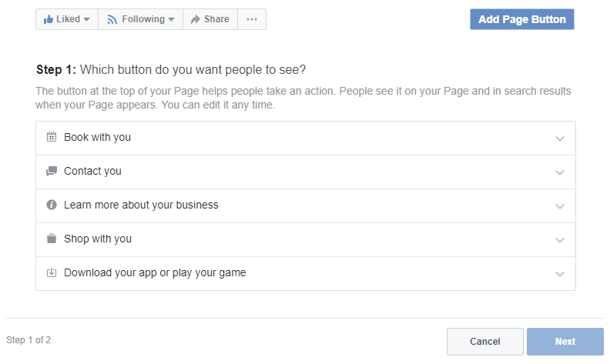Click the Cancel button

point(484,342)
